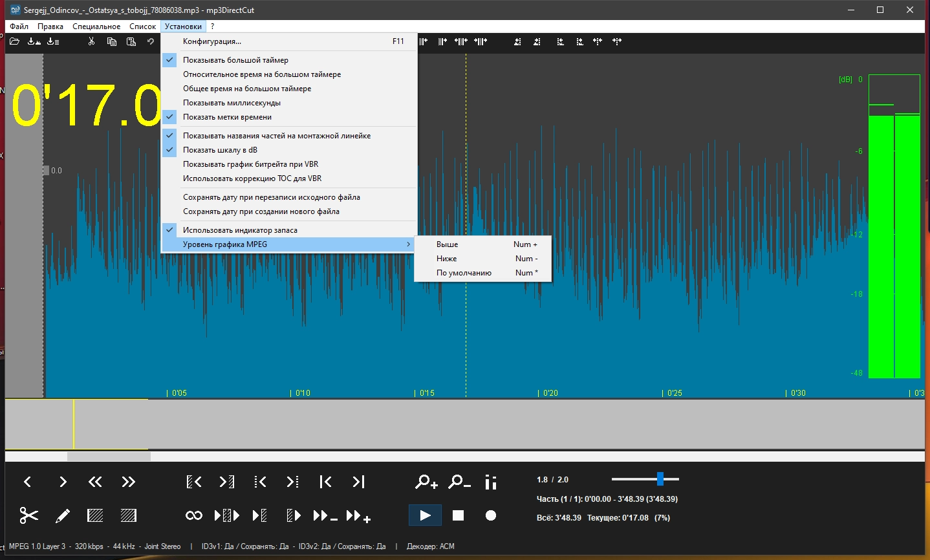930x560 pixels.
Task: Choose 'По умолчанию' in submenu
Action: 464,273
